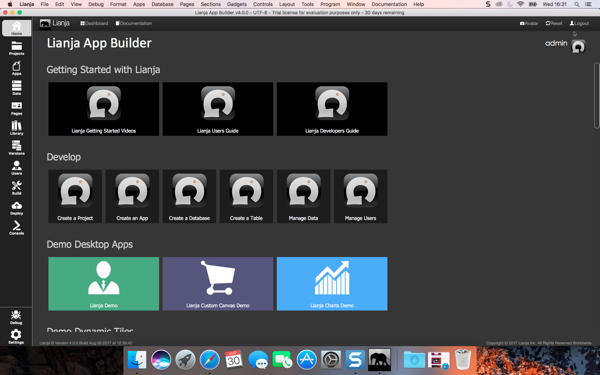Viewport: 600px width, 375px height.
Task: Click the Lianja elephant logo in header
Action: (x=45, y=23)
